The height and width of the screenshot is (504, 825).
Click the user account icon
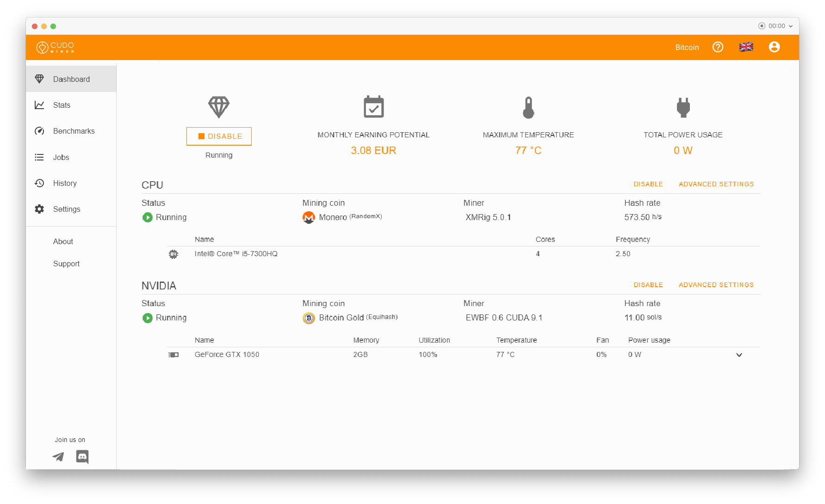click(x=774, y=47)
